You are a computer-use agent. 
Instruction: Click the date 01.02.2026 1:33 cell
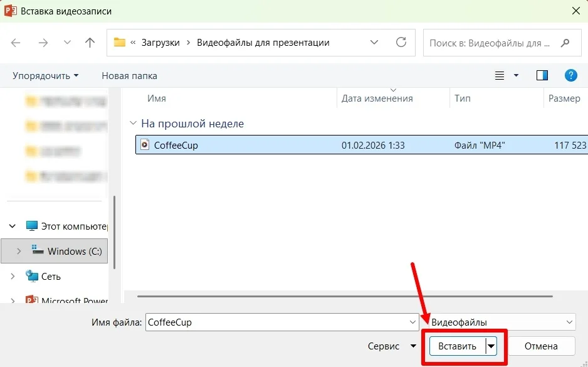[x=373, y=145]
